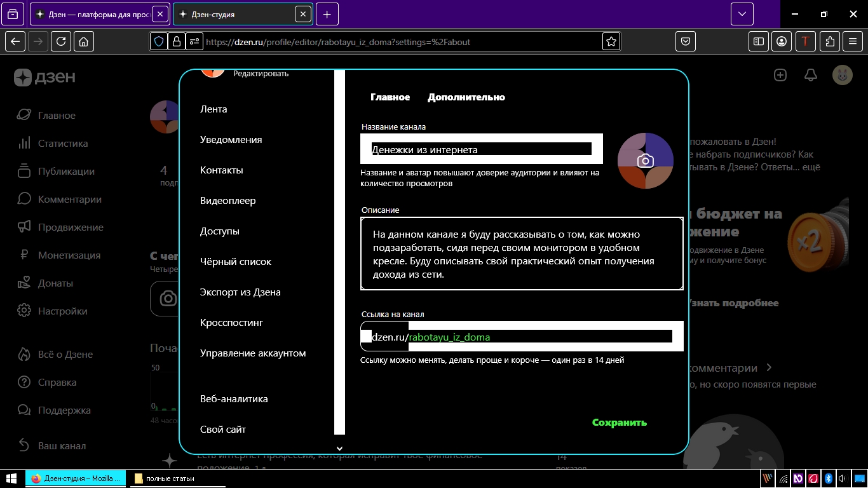Open browser home page
This screenshot has height=488, width=868.
tap(83, 42)
